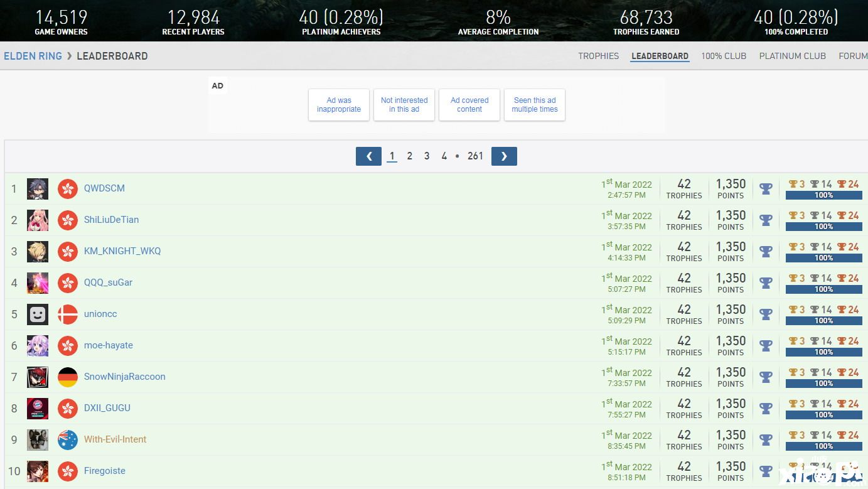Click the platinum trophy icon in KM_KNIGHT_WKQ row

pos(766,251)
